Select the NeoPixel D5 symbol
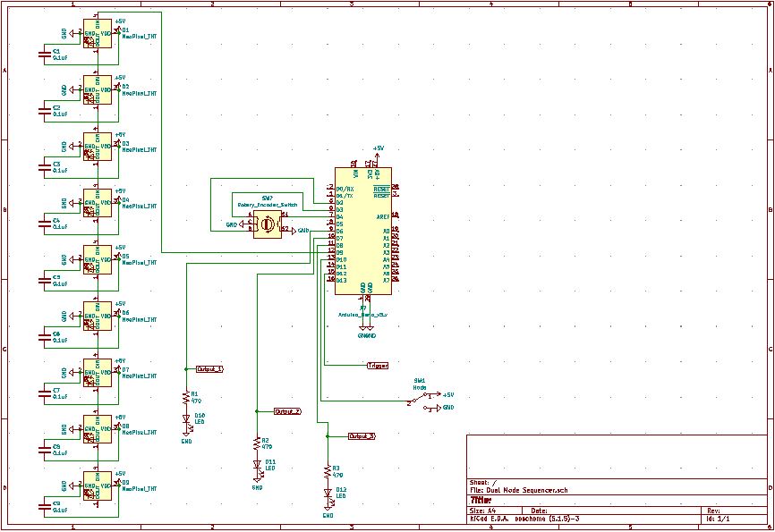The image size is (775, 532). click(x=98, y=260)
